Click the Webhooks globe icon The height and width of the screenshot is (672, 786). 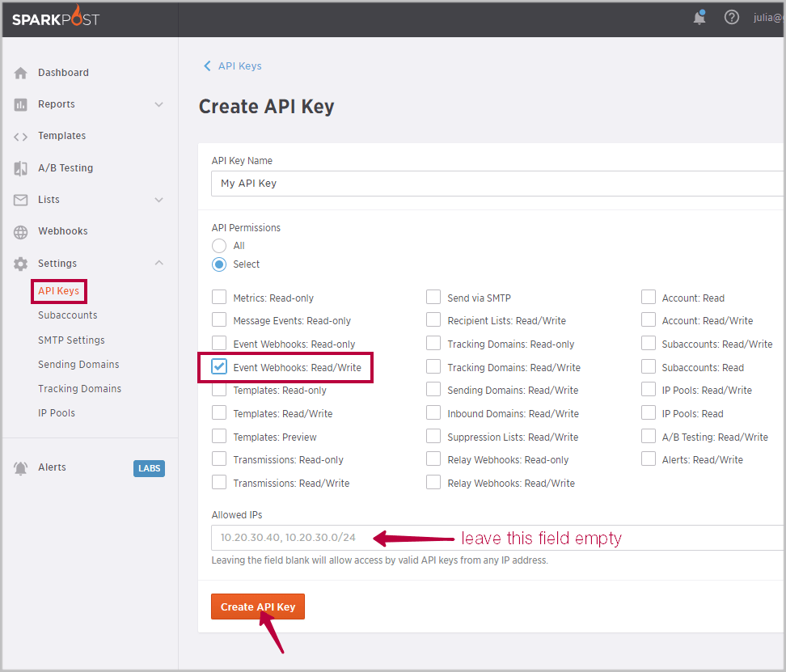tap(21, 232)
